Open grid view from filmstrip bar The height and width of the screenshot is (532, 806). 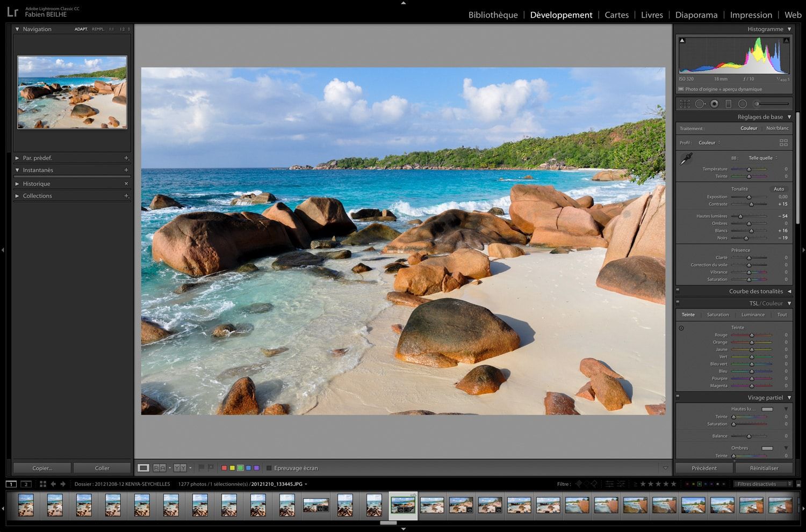pyautogui.click(x=43, y=484)
